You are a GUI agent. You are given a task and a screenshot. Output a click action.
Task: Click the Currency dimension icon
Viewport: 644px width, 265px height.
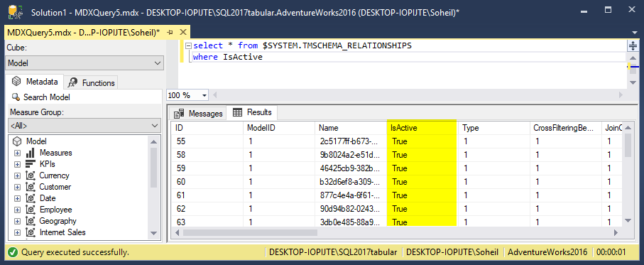(x=30, y=175)
